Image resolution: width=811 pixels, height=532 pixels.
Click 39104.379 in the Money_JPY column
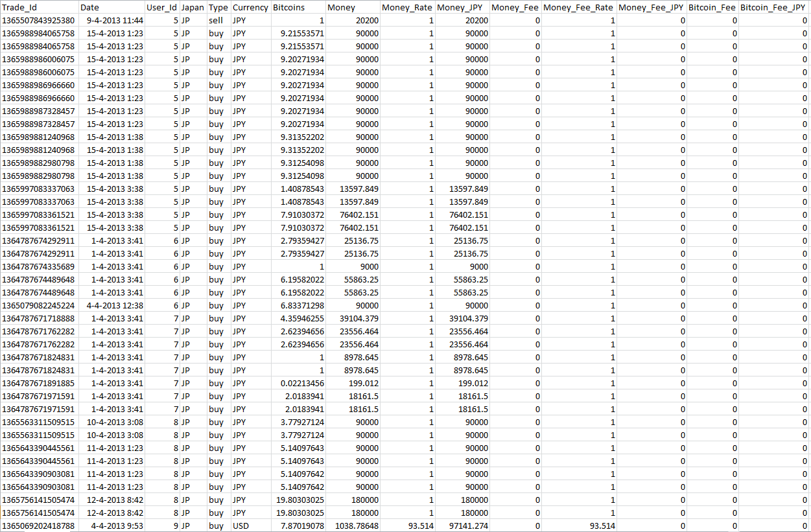pos(462,318)
